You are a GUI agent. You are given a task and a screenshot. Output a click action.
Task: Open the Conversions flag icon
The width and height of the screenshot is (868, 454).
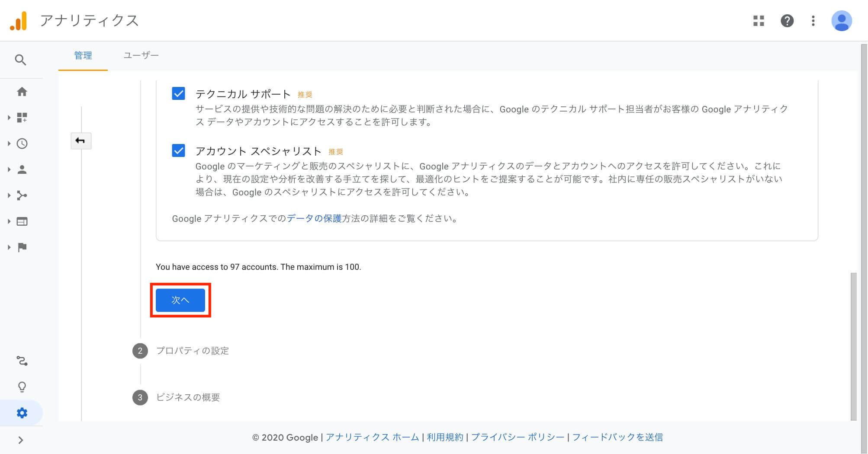[x=22, y=247]
